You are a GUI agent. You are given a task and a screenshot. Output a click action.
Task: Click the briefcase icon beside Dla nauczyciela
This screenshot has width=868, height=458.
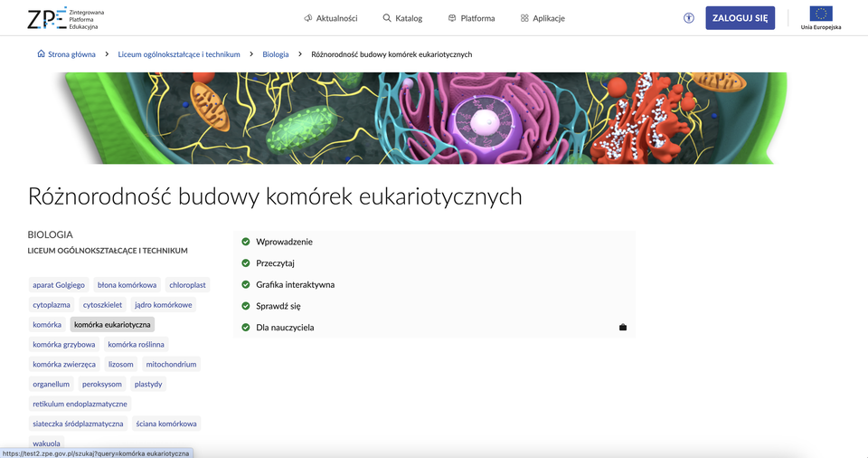623,328
